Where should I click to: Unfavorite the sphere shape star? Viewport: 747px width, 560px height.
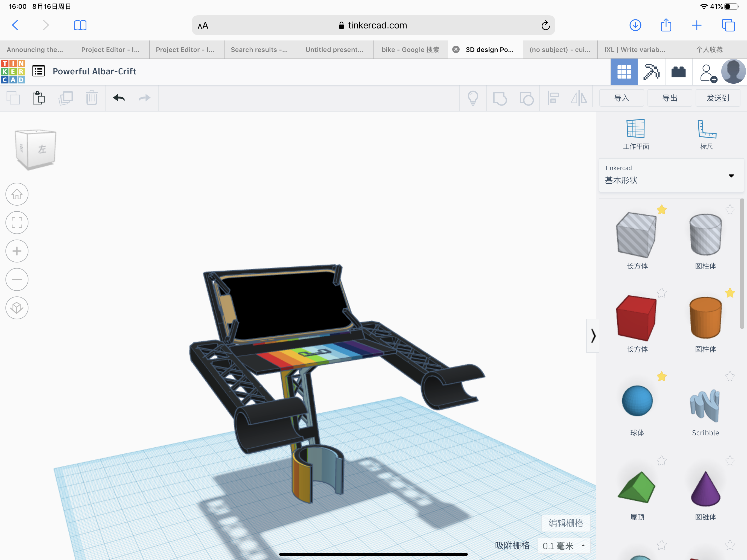point(662,376)
